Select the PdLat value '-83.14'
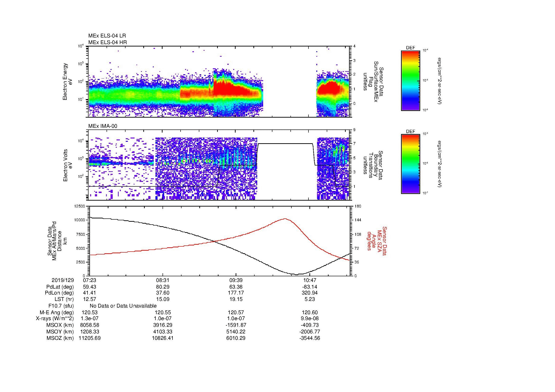The width and height of the screenshot is (555, 392). pyautogui.click(x=310, y=287)
